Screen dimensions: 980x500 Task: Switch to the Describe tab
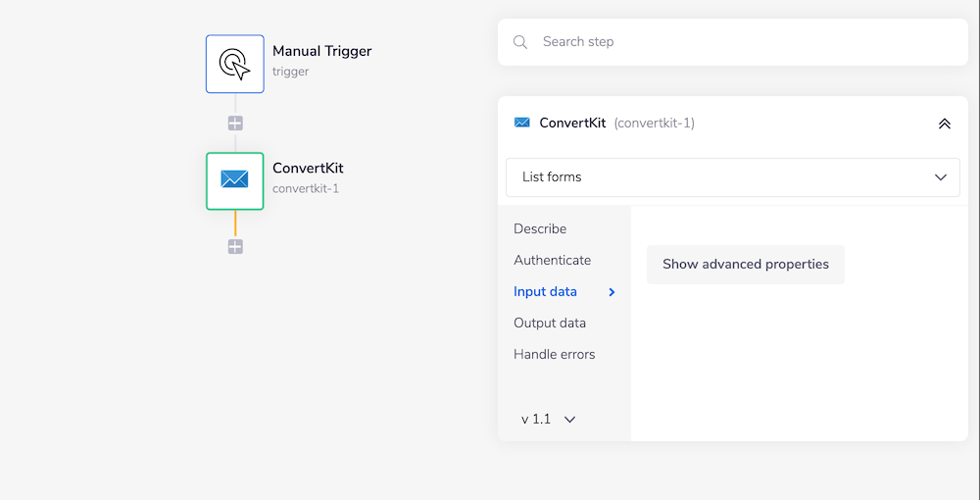tap(540, 229)
